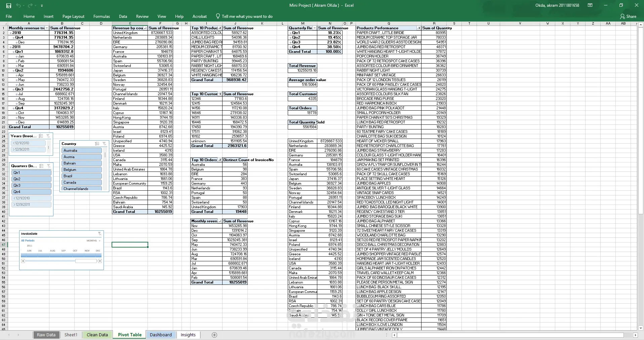Toggle Belgium in Country slicer

tap(82, 169)
